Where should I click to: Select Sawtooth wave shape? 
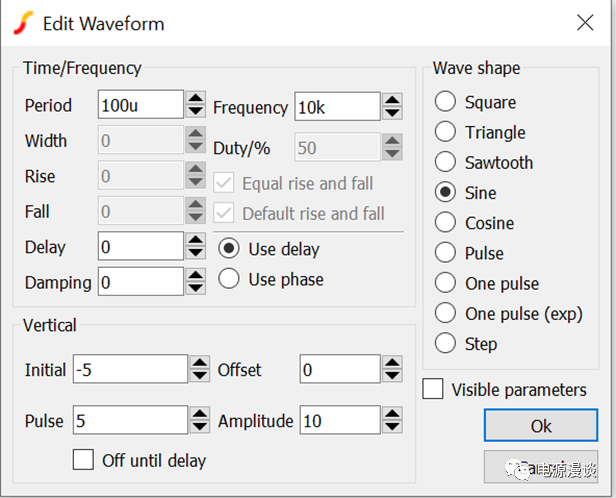click(x=445, y=162)
